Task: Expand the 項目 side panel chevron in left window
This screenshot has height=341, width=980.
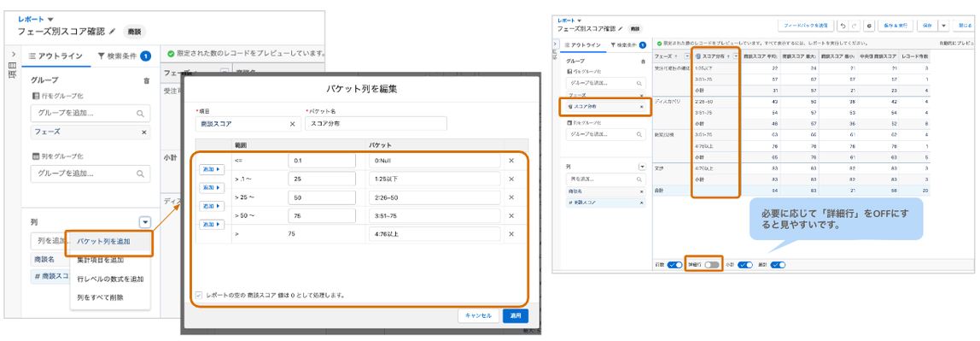Action: 13,55
